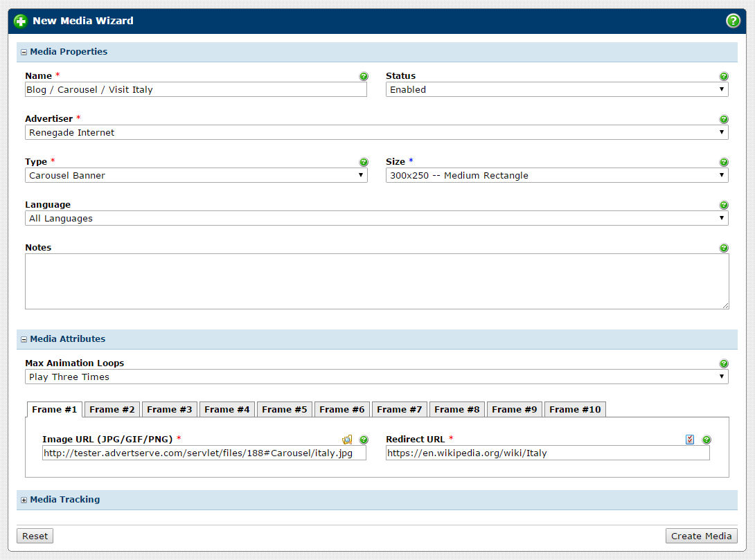This screenshot has width=755, height=560.
Task: Collapse the Media Properties section
Action: click(x=24, y=52)
